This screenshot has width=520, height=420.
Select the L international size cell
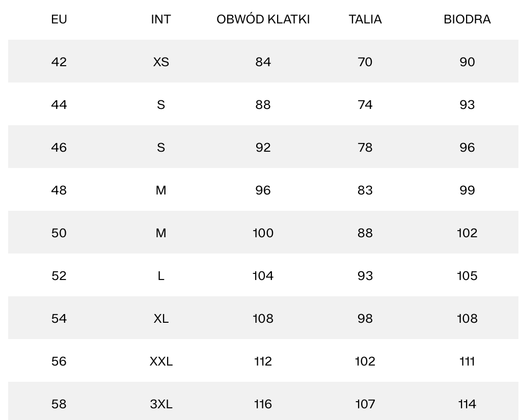[x=161, y=275]
